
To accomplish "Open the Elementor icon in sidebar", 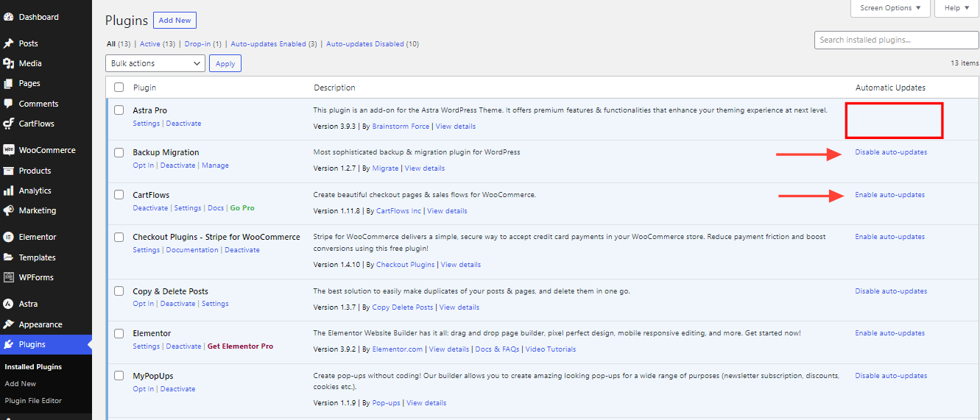I will click(x=9, y=237).
